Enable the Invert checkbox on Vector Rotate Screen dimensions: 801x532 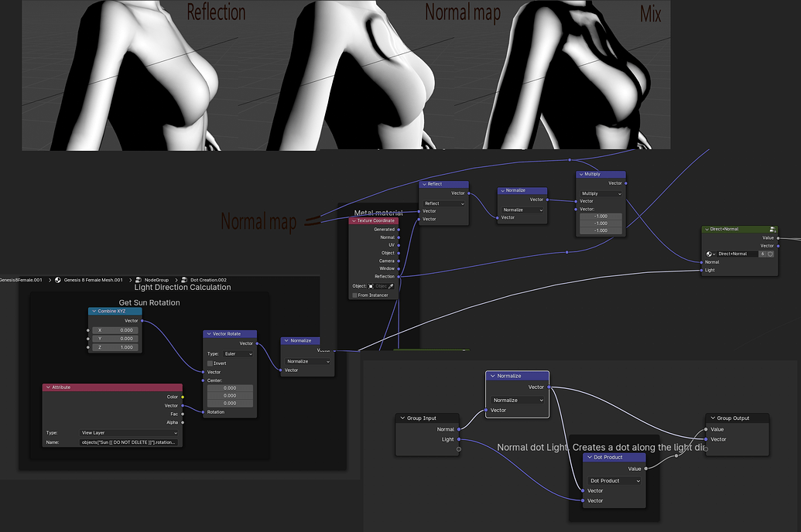(x=210, y=363)
